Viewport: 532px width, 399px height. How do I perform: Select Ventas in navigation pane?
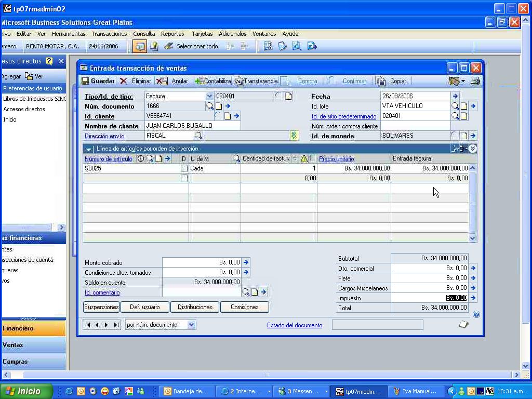click(x=34, y=345)
